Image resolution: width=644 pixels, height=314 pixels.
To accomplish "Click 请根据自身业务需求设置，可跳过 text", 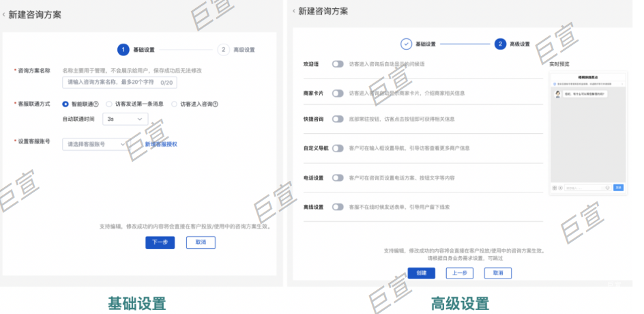I will point(465,259).
